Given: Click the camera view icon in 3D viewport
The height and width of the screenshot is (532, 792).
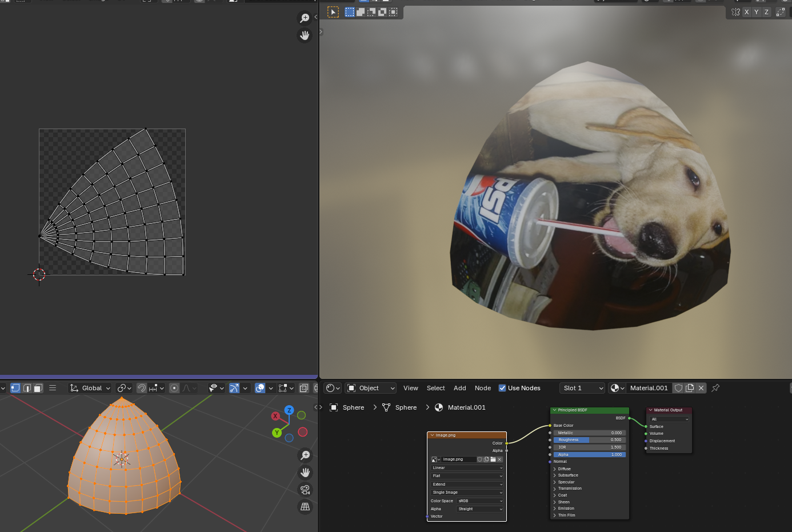Looking at the screenshot, I should (x=305, y=490).
